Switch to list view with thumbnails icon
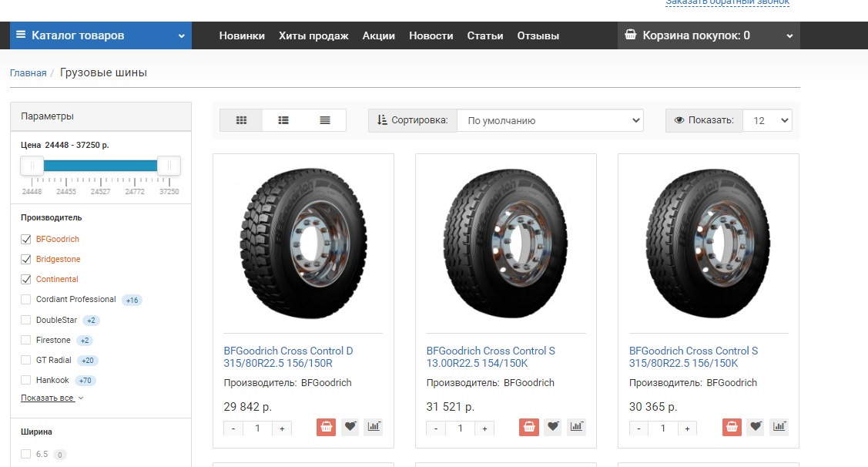Screen dimensions: 868x467 (283, 120)
